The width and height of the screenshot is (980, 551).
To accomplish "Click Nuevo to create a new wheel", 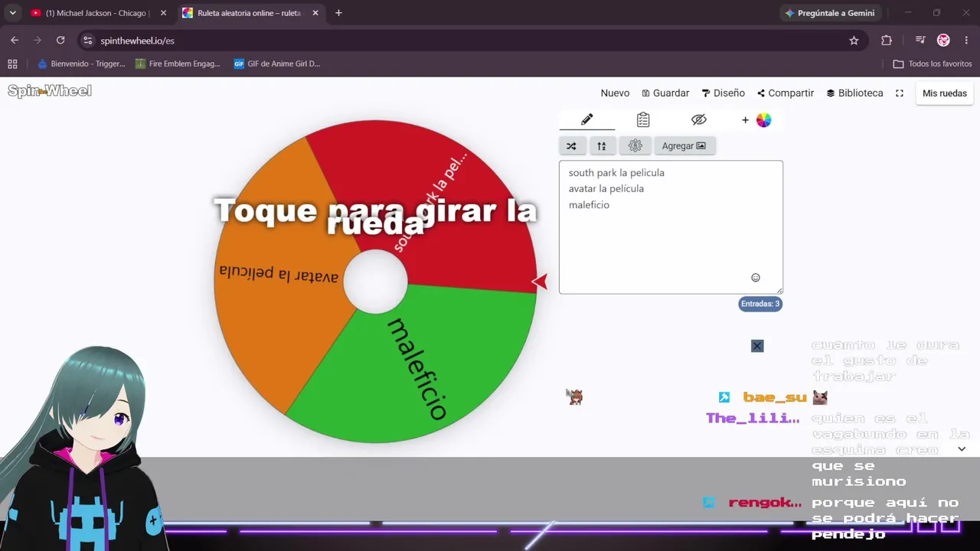I will 615,93.
